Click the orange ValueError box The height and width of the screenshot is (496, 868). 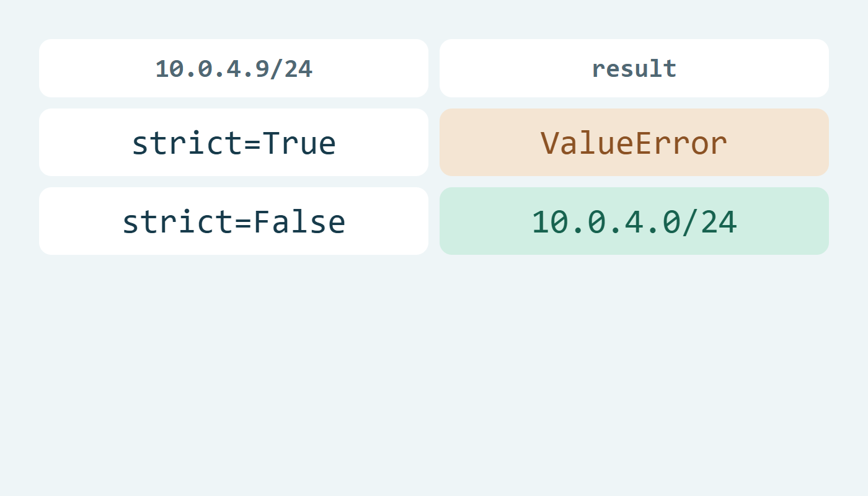(634, 143)
